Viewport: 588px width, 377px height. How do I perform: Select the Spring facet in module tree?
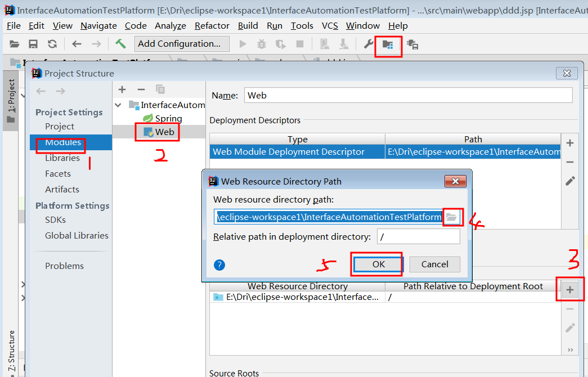pyautogui.click(x=163, y=119)
